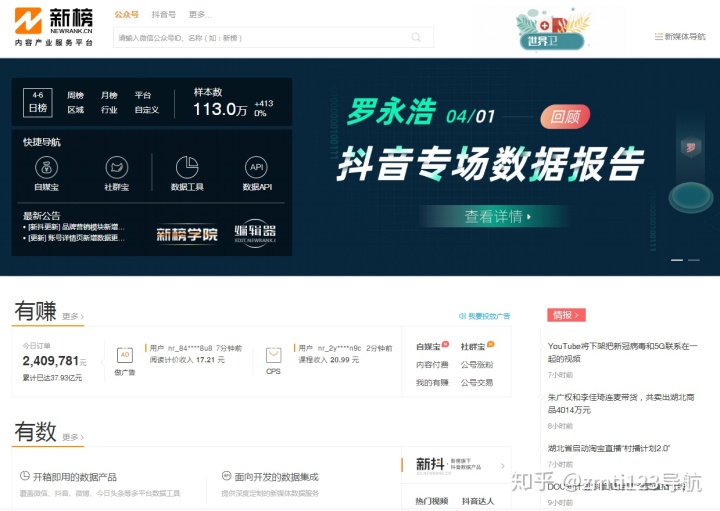The width and height of the screenshot is (720, 511).
Task: Open the 数据API icon
Action: coord(257,167)
